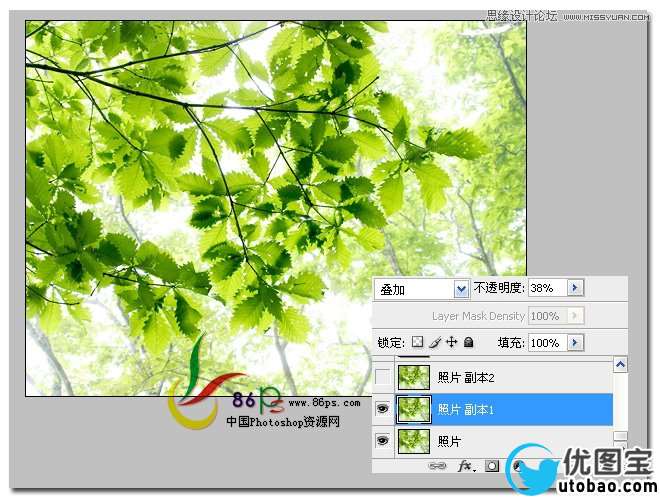Hide the 照片 layer eye

pyautogui.click(x=382, y=440)
